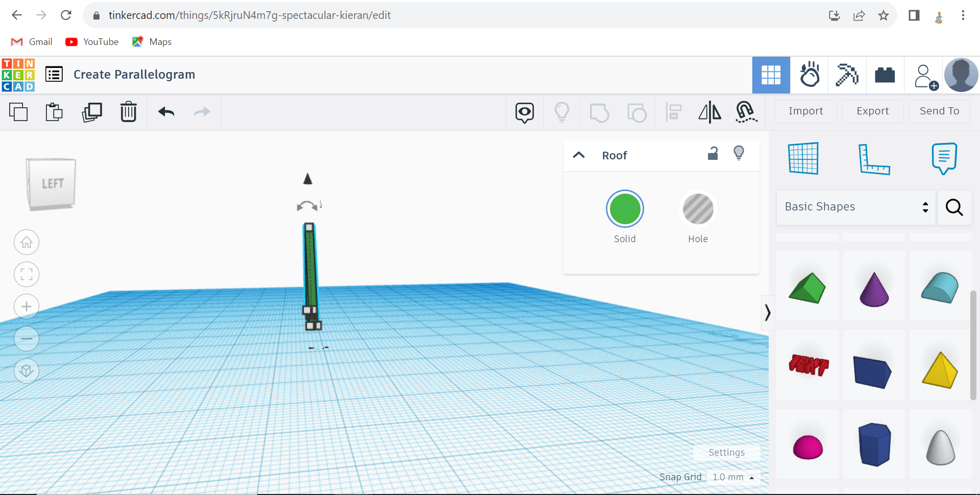Open the user profile avatar
This screenshot has width=980, height=495.
961,75
